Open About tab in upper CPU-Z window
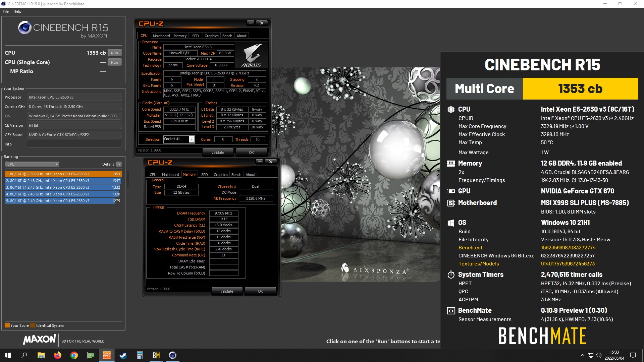The image size is (644, 362). (x=241, y=36)
